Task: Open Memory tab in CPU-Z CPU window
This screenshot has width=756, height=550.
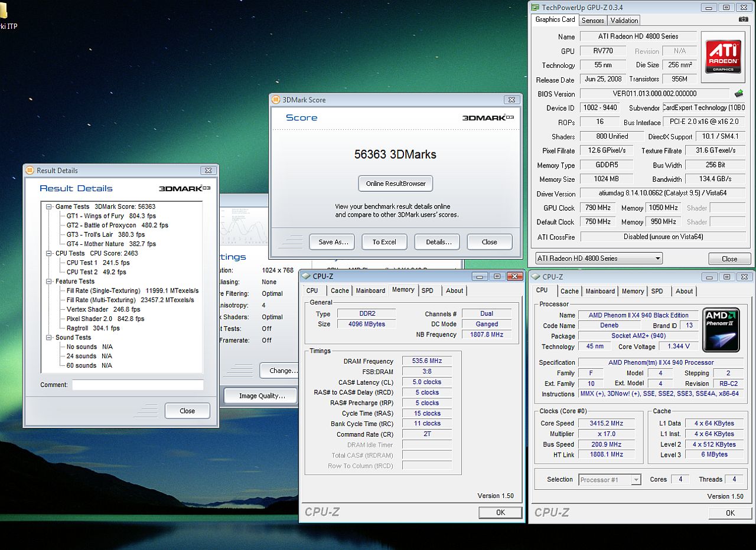Action: pos(633,291)
